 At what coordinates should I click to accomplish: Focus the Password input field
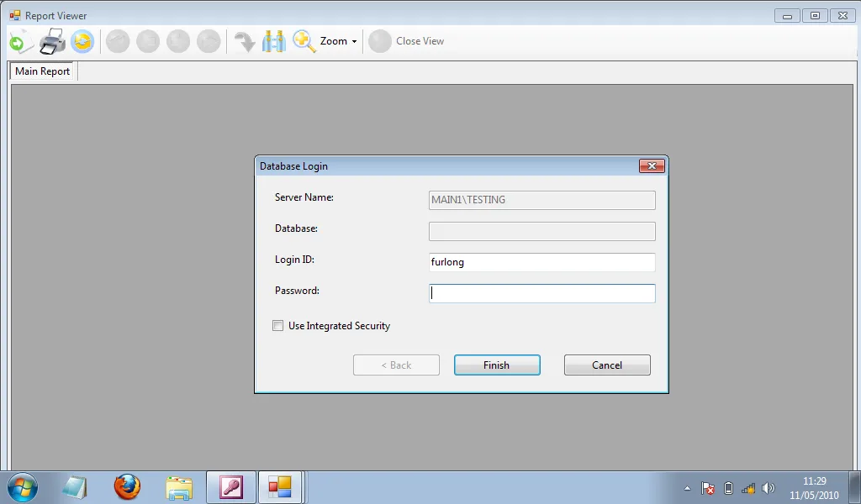[x=542, y=293]
